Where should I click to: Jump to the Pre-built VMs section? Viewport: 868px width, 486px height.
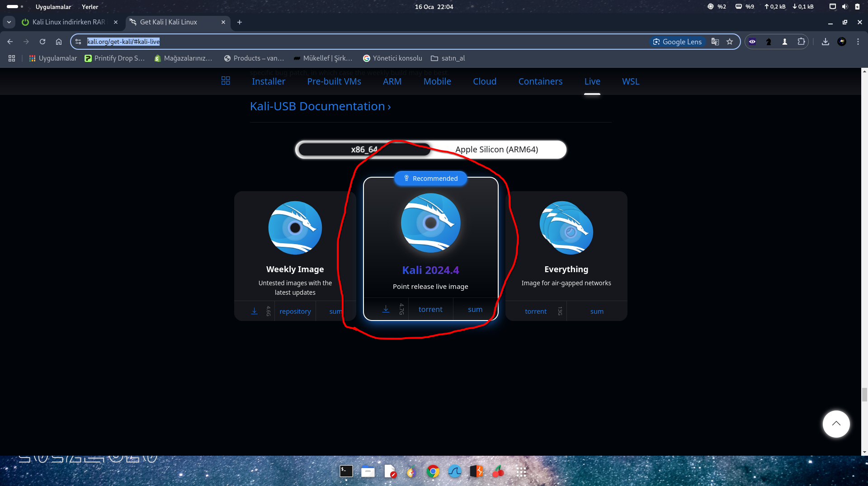click(334, 81)
